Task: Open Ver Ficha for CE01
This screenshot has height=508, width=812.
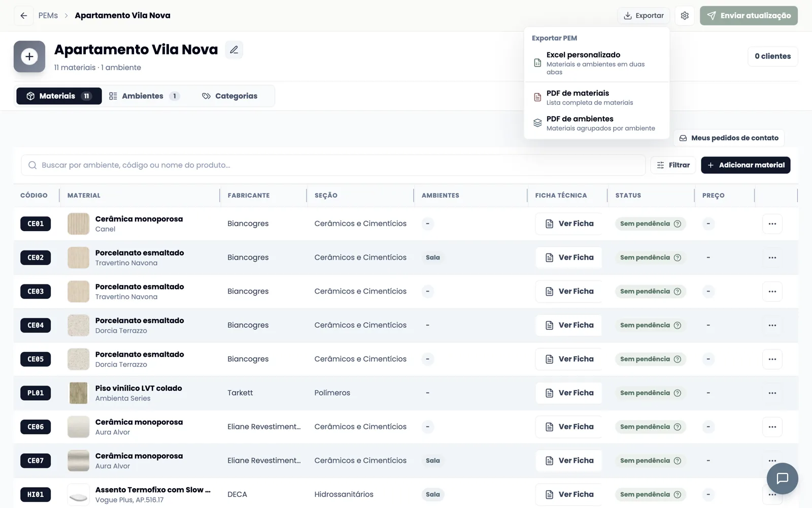Action: coord(569,224)
